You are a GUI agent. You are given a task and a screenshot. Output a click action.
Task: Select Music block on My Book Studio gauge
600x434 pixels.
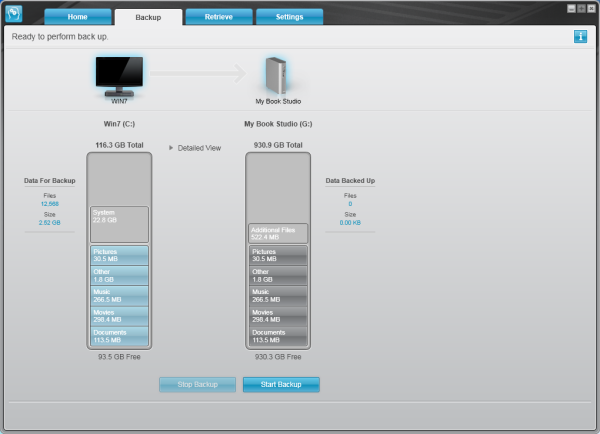[x=278, y=296]
